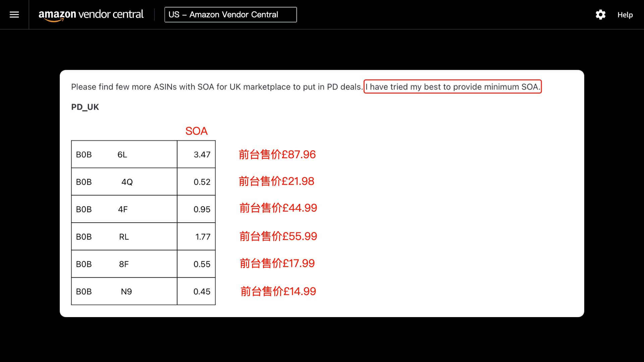Select the ASIN cell ending in 4Q
644x362 pixels.
coord(124,182)
